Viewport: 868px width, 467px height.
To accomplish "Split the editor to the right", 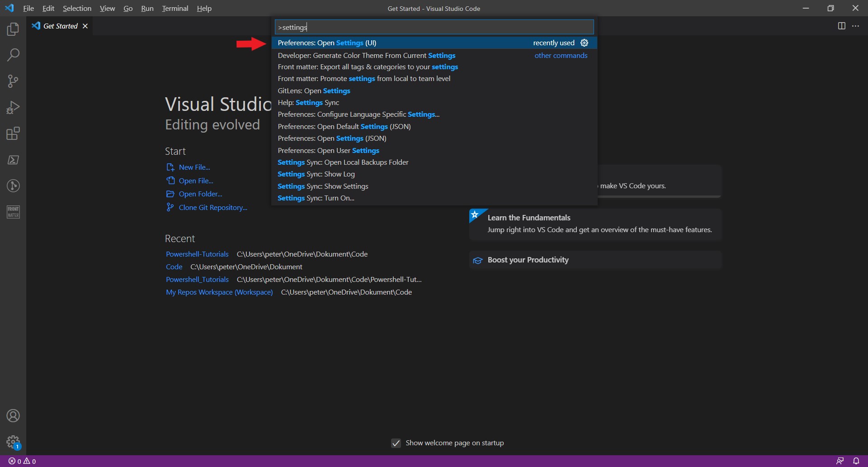I will (841, 26).
